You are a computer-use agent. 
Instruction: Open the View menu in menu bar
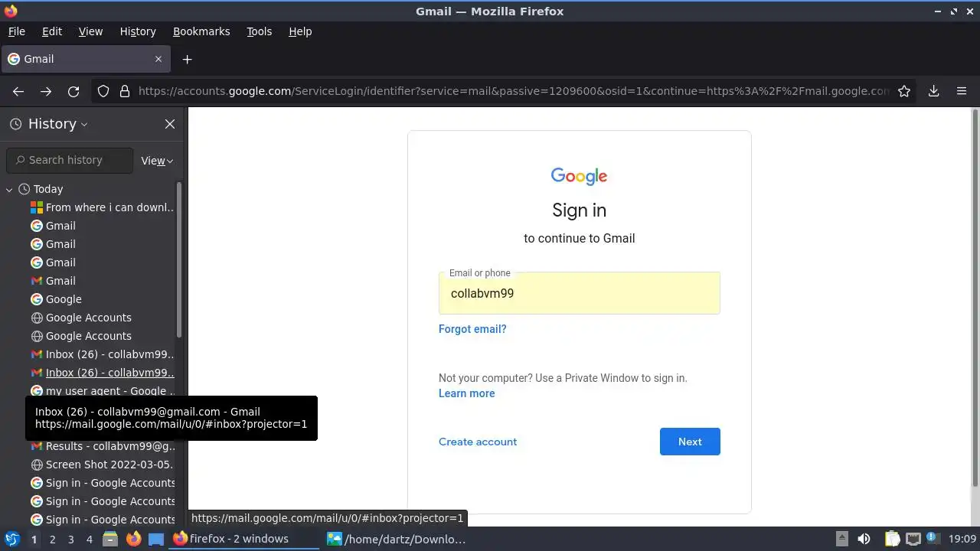click(x=90, y=31)
